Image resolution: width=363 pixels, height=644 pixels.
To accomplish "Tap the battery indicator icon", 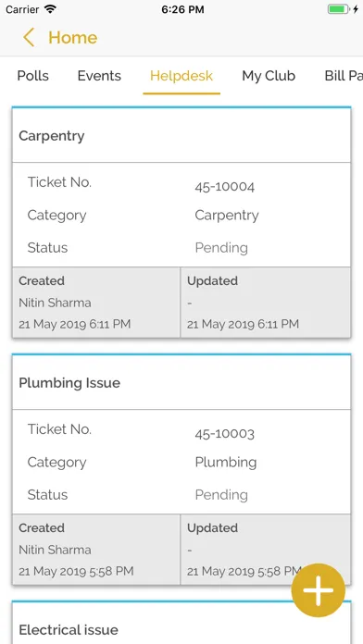I will pyautogui.click(x=338, y=9).
